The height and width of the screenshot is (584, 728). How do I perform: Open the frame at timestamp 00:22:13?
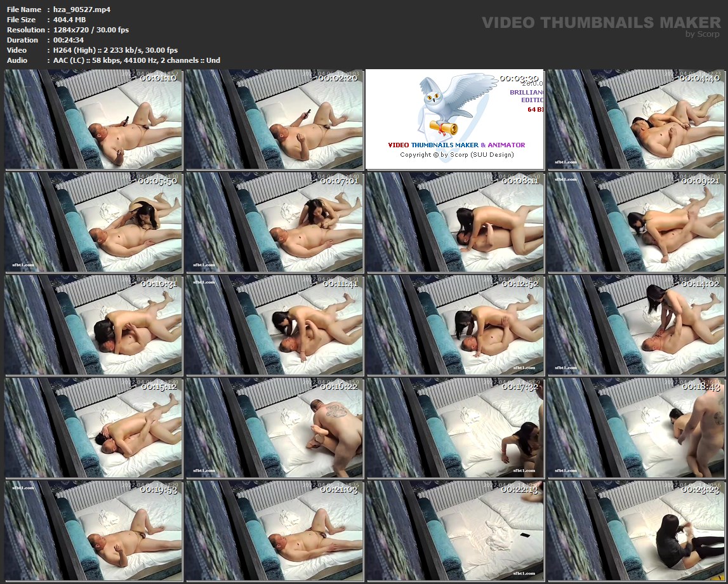[x=454, y=531]
